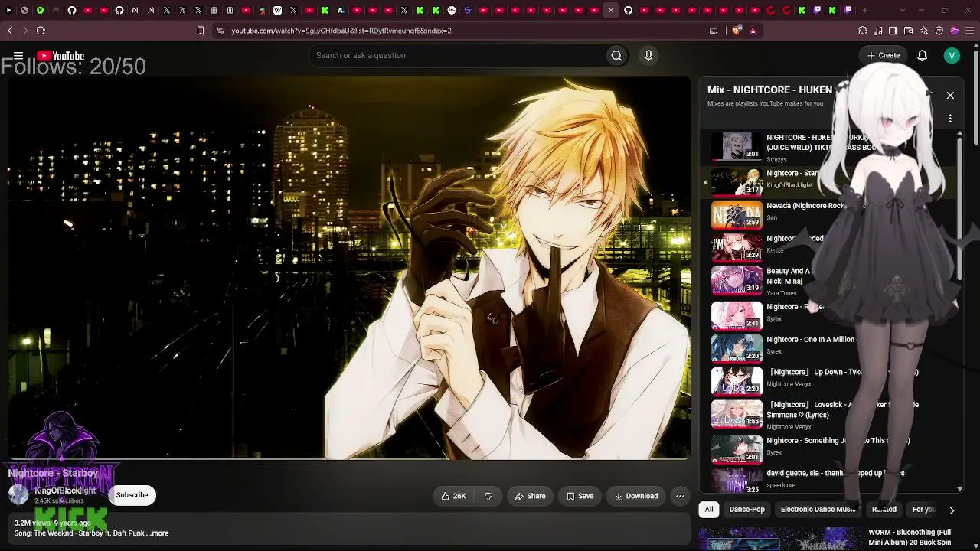Share the current video
The image size is (980, 551).
click(x=530, y=496)
